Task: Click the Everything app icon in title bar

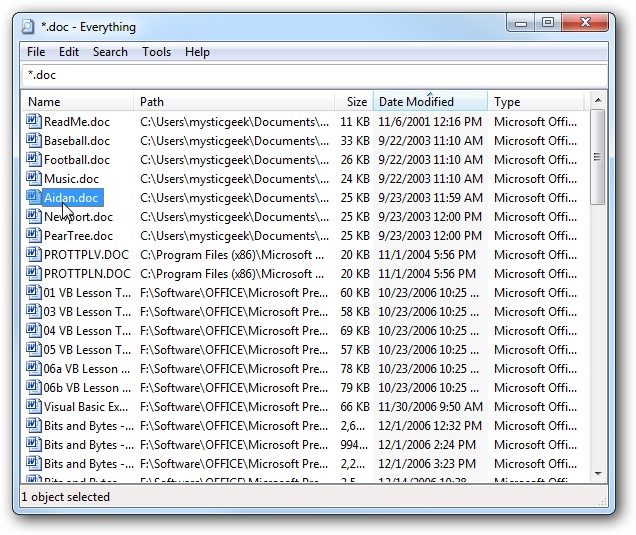Action: (x=28, y=27)
